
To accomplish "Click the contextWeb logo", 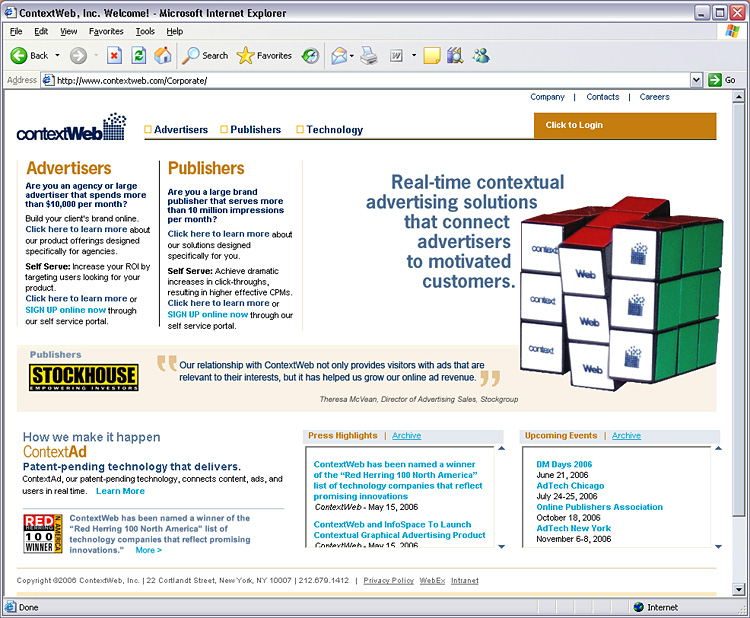I will (x=71, y=127).
